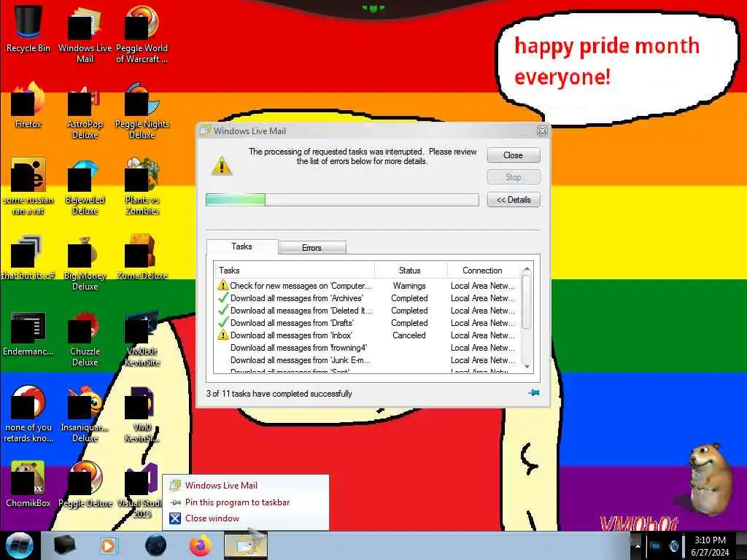747x560 pixels.
Task: Select the ChomikBox desktop icon
Action: [x=28, y=483]
